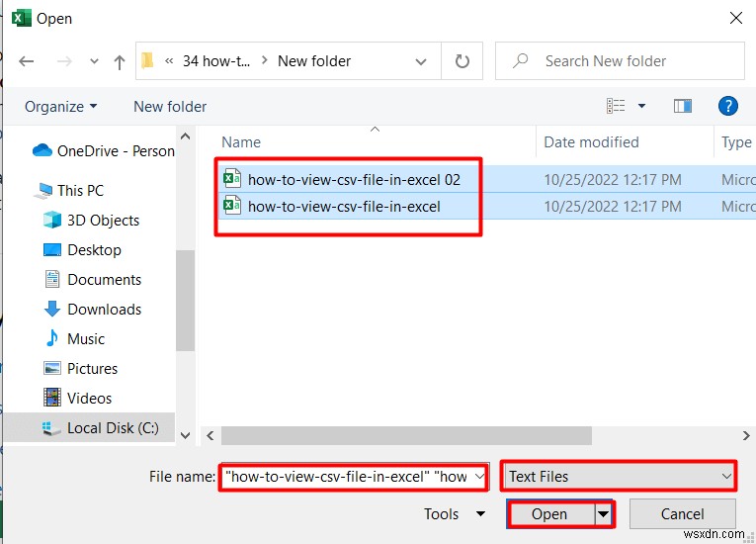The width and height of the screenshot is (756, 544).
Task: Click the Back navigation arrow
Action: (26, 61)
